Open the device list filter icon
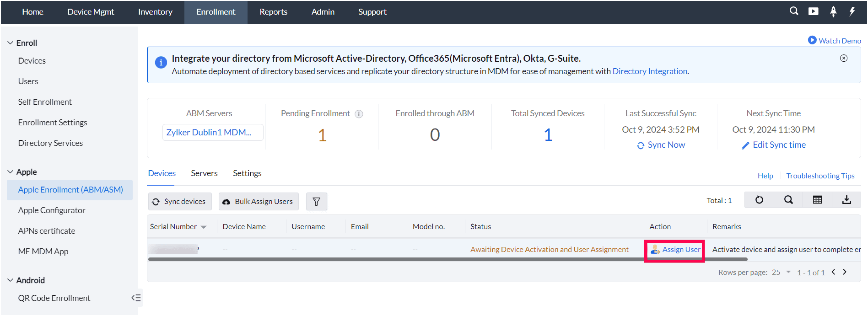The width and height of the screenshot is (868, 316). click(x=316, y=202)
